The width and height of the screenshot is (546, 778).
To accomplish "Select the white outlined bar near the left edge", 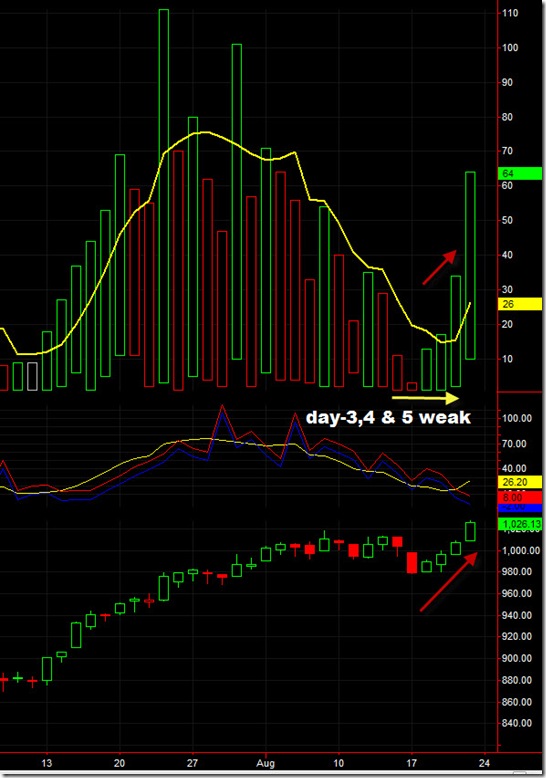I will click(32, 376).
